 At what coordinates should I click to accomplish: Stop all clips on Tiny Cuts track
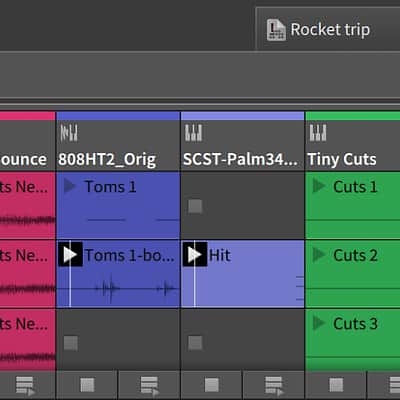coord(336,385)
